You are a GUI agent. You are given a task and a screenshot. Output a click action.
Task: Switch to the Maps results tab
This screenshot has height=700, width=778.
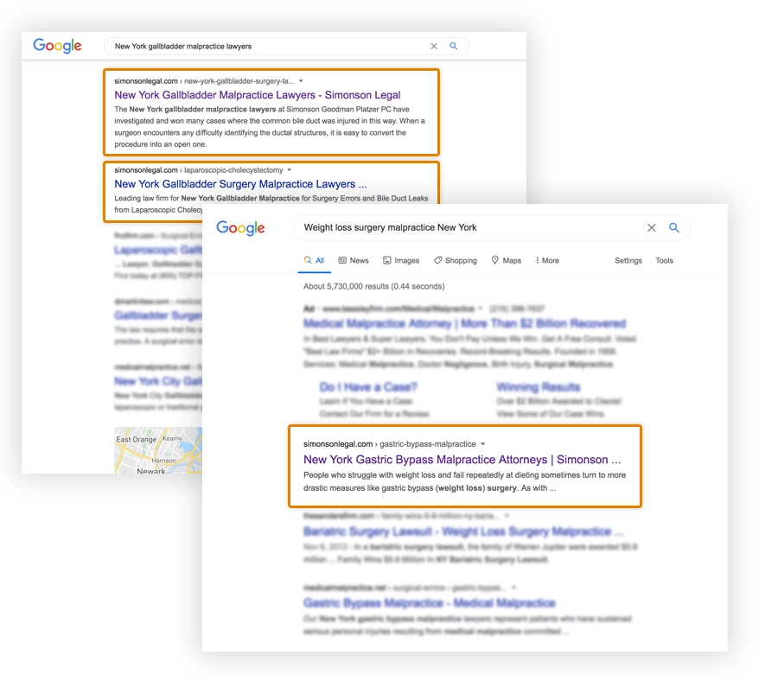507,260
